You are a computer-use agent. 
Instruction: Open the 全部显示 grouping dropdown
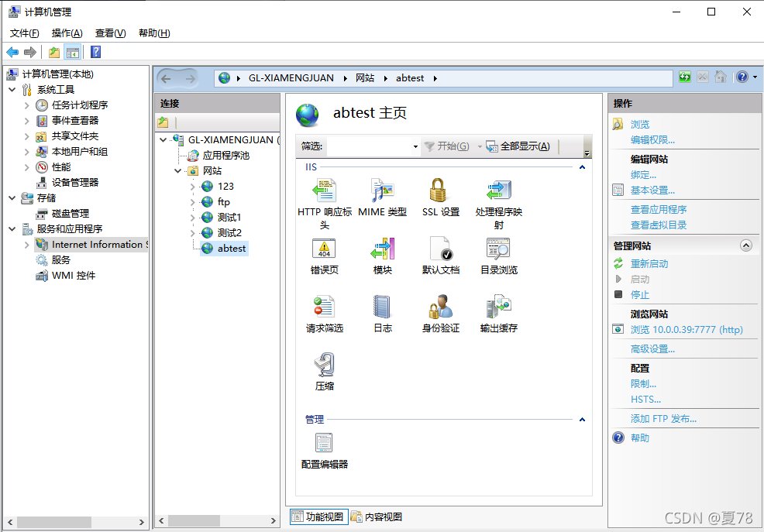pyautogui.click(x=522, y=146)
